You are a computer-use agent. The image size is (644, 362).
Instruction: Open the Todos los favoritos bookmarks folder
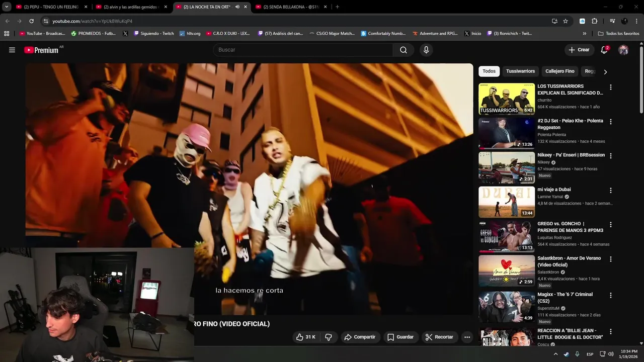click(x=619, y=34)
